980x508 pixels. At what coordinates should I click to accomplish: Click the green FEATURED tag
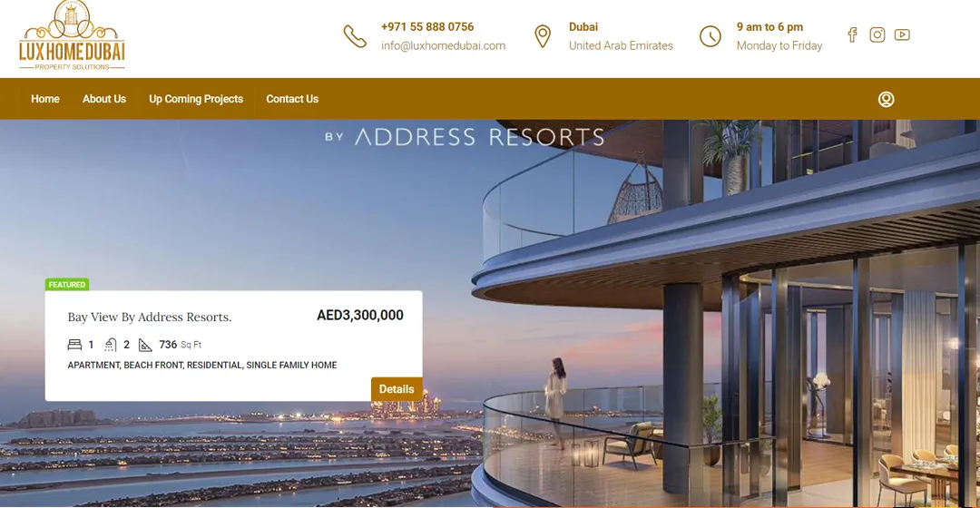coord(67,284)
